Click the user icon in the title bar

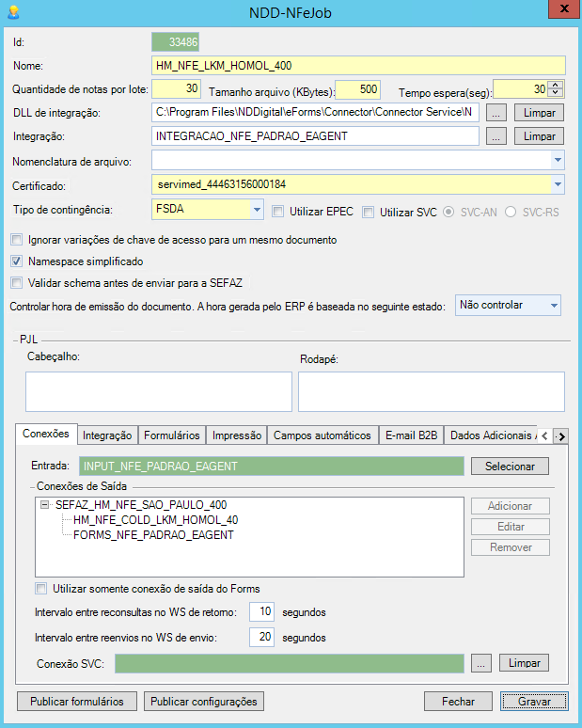click(x=13, y=12)
